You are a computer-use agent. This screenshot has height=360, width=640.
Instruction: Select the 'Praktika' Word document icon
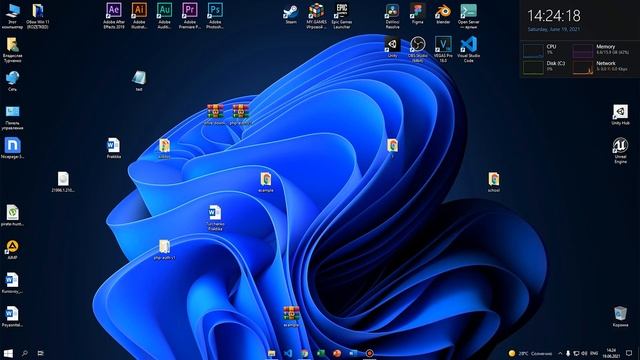pos(114,148)
